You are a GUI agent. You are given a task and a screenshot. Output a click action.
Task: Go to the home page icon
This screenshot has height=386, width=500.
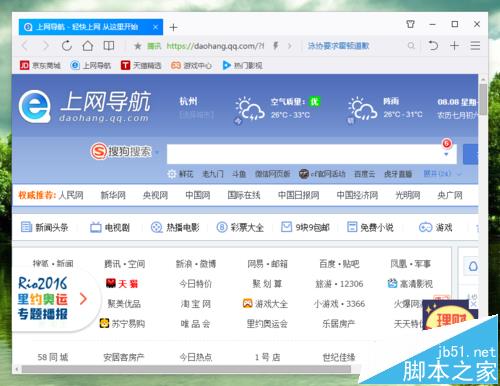coord(88,46)
